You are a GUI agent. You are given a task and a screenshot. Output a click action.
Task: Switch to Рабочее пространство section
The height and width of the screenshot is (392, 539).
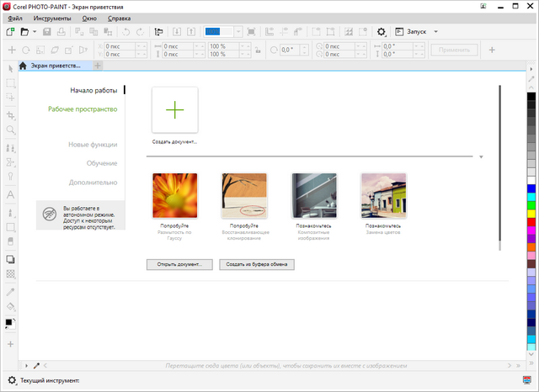83,109
